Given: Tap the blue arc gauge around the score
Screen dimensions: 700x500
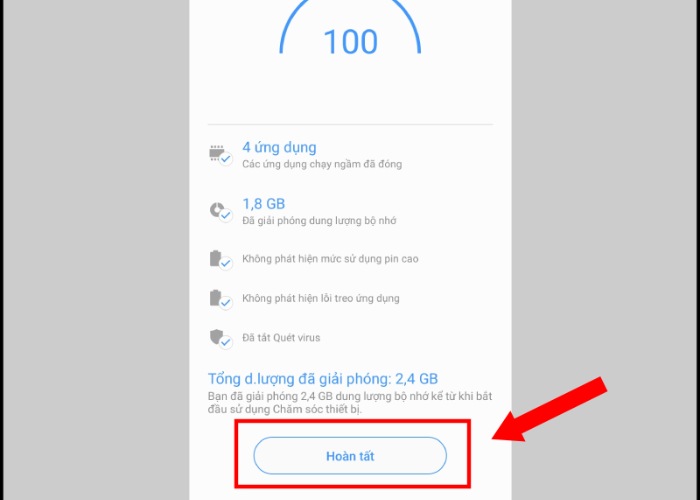Looking at the screenshot, I should (350, 27).
